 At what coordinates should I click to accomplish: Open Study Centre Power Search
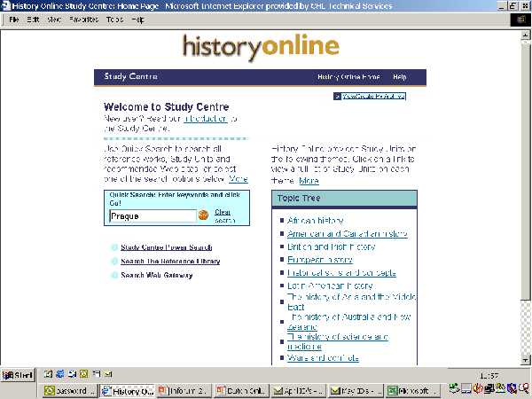coord(167,247)
